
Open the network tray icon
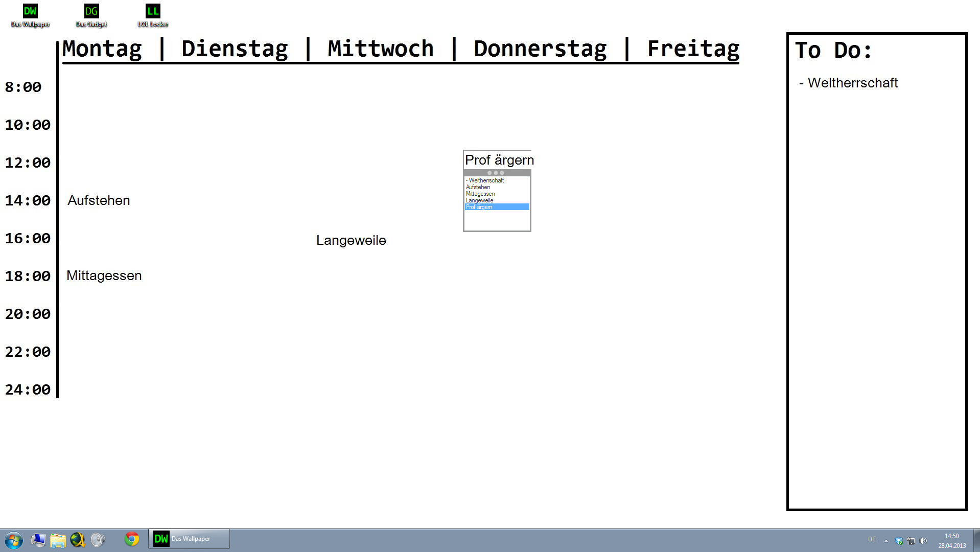click(911, 540)
